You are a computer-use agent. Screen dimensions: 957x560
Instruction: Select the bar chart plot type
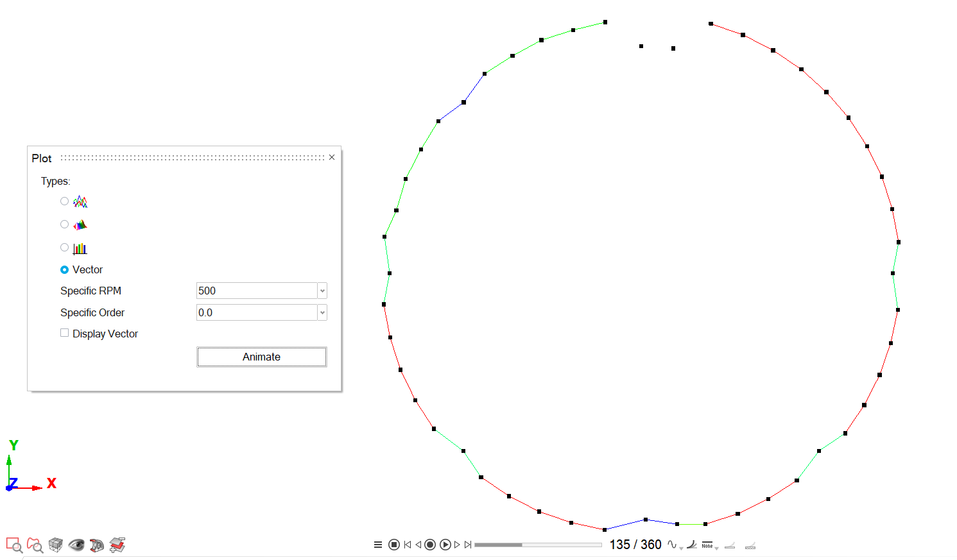pyautogui.click(x=64, y=248)
